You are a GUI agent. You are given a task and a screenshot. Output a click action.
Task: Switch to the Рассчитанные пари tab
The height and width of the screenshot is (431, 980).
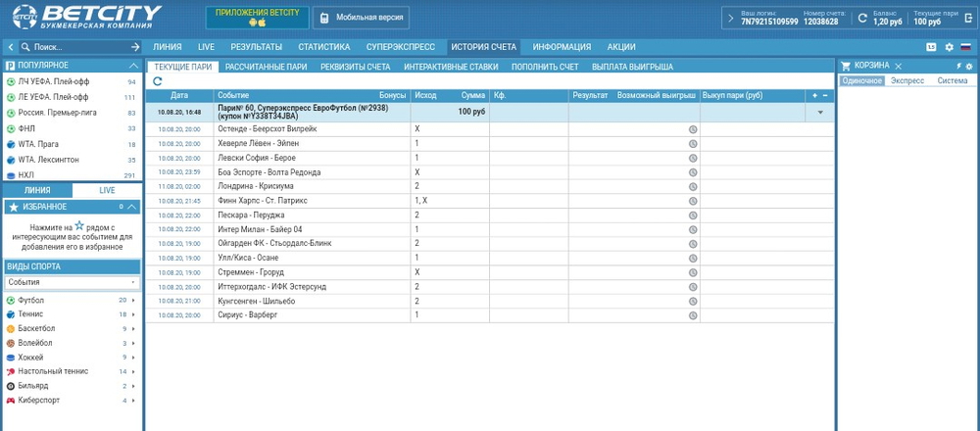coord(264,67)
